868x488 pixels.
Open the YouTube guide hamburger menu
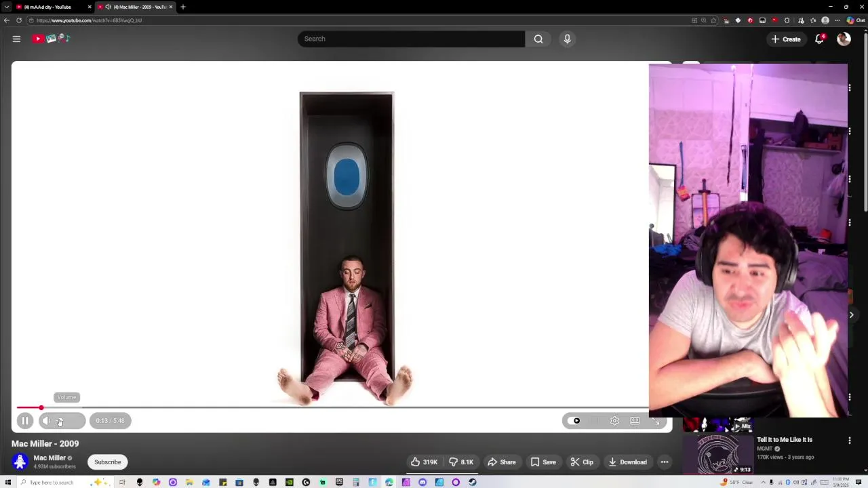pyautogui.click(x=16, y=39)
